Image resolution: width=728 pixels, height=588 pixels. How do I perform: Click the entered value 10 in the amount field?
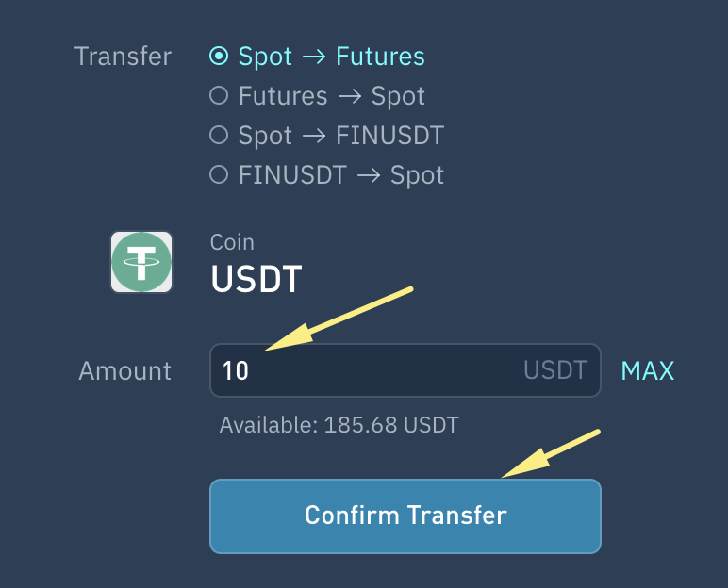236,371
